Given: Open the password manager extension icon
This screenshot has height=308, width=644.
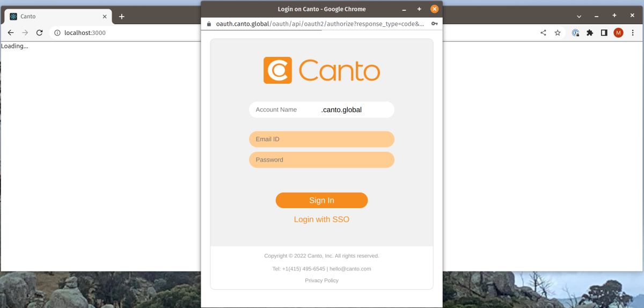Looking at the screenshot, I should pyautogui.click(x=576, y=33).
